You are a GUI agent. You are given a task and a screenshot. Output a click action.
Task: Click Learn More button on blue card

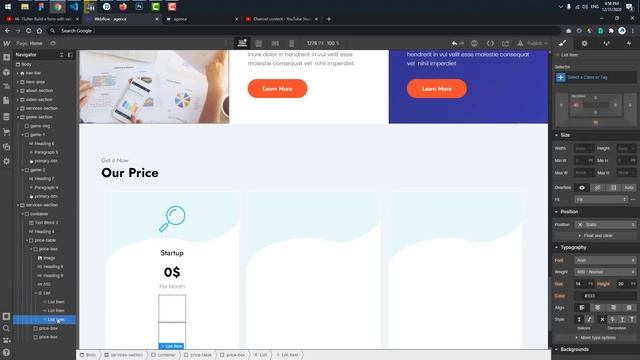(436, 89)
